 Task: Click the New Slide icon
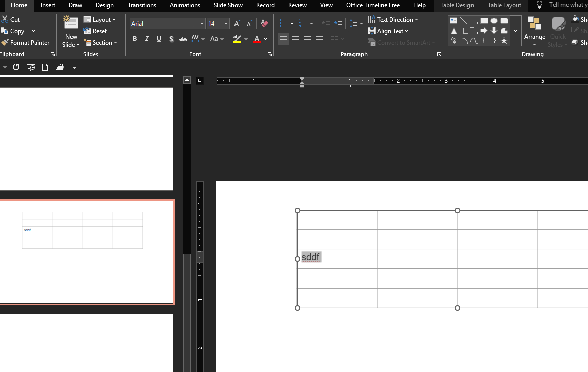tap(71, 23)
